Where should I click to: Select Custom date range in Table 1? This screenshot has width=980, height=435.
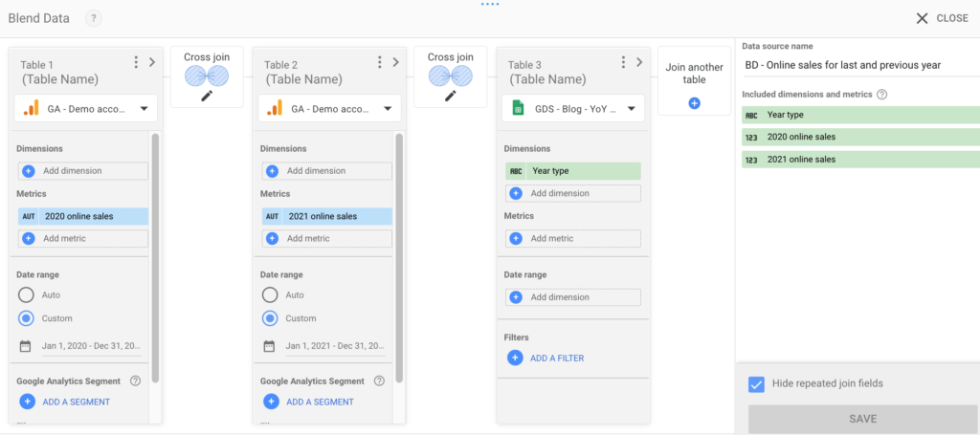click(26, 318)
